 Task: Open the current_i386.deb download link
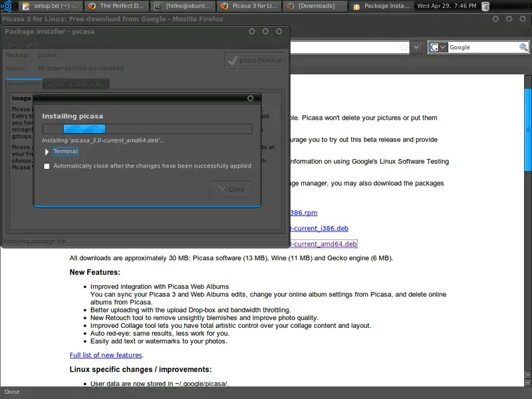[x=319, y=228]
